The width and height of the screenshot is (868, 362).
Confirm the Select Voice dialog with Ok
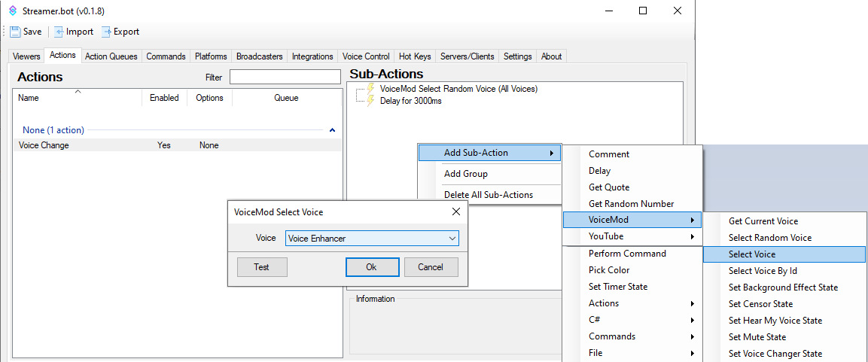pos(371,267)
